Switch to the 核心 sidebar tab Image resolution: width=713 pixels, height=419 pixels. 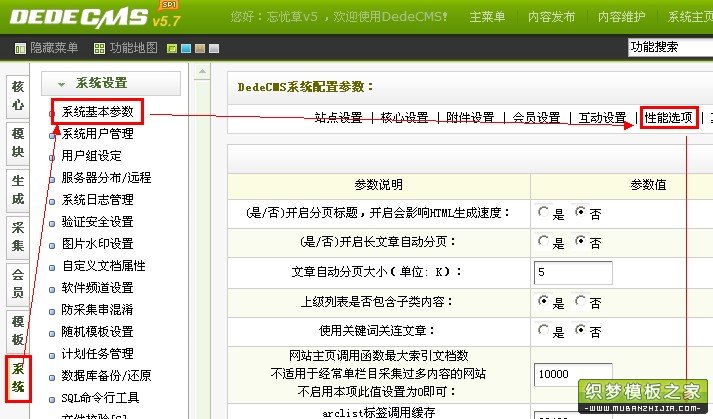click(x=18, y=96)
